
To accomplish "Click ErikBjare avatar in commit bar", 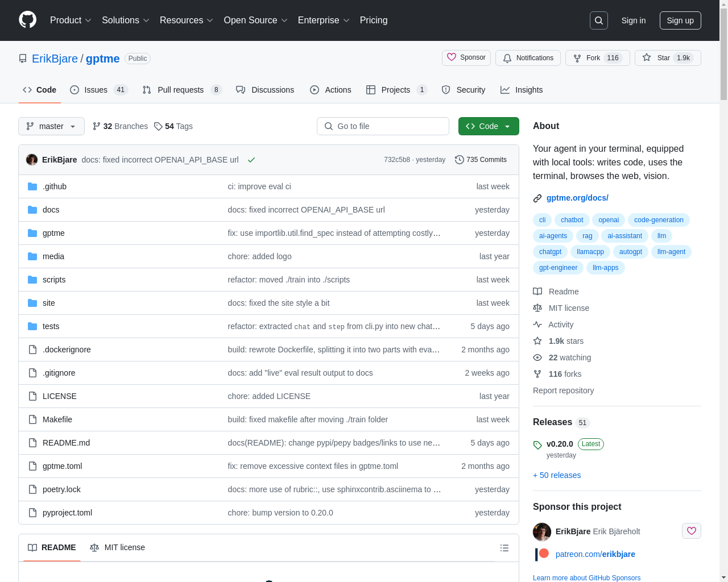I will pos(32,160).
